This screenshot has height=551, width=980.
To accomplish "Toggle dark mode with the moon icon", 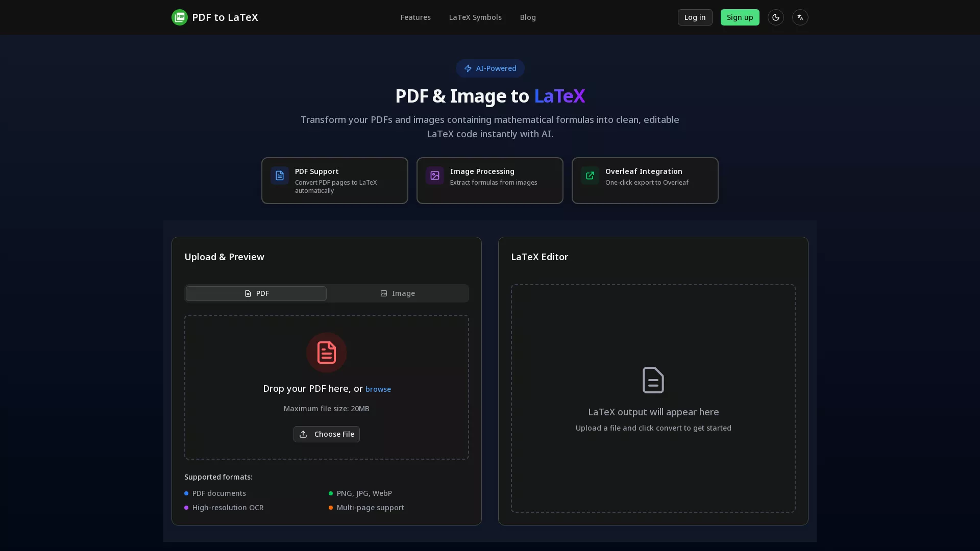I will coord(775,17).
